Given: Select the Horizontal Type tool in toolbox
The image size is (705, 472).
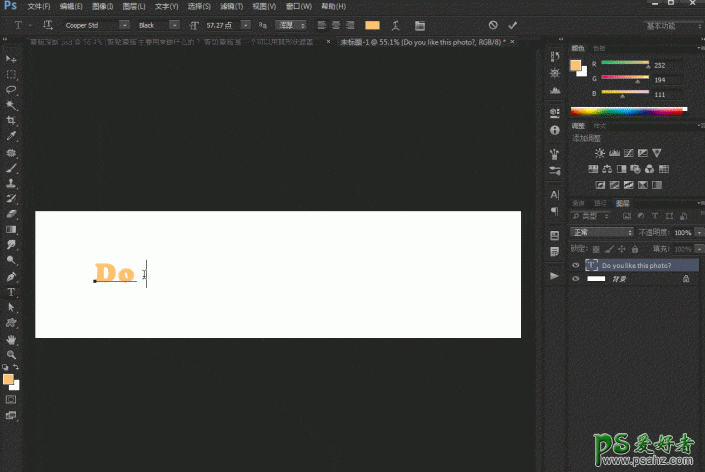Looking at the screenshot, I should 11,292.
